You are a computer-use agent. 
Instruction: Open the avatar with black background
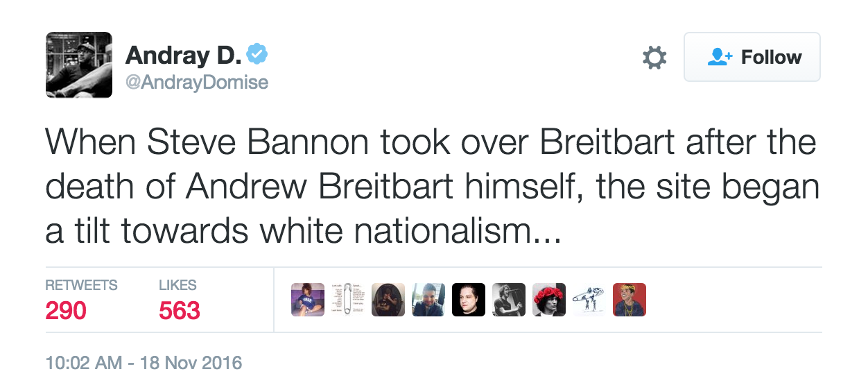469,300
